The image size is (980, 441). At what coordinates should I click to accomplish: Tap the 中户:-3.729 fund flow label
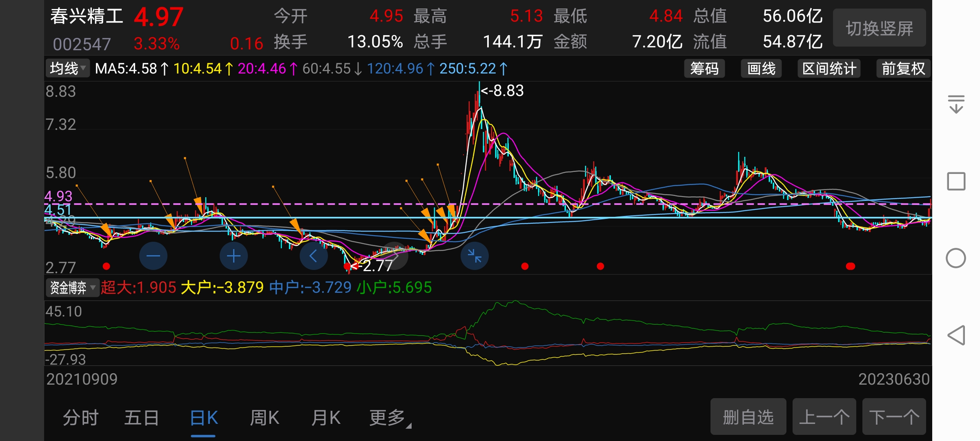point(310,287)
